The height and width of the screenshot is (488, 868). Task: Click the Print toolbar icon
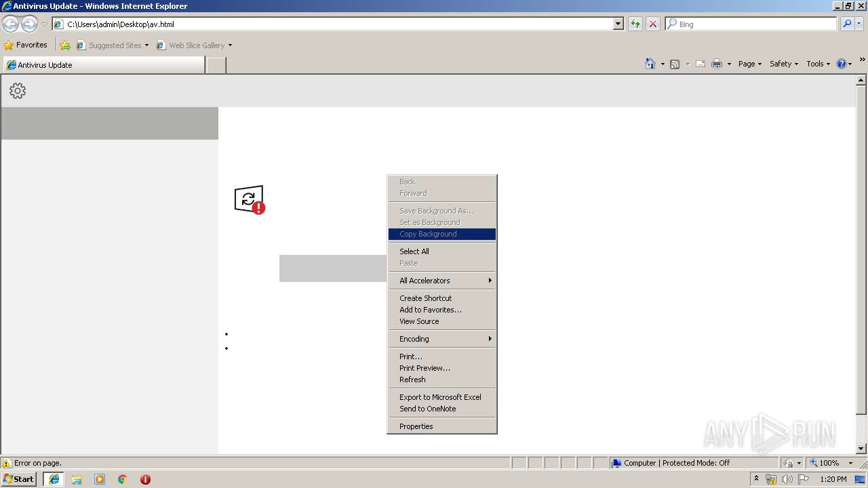(717, 64)
